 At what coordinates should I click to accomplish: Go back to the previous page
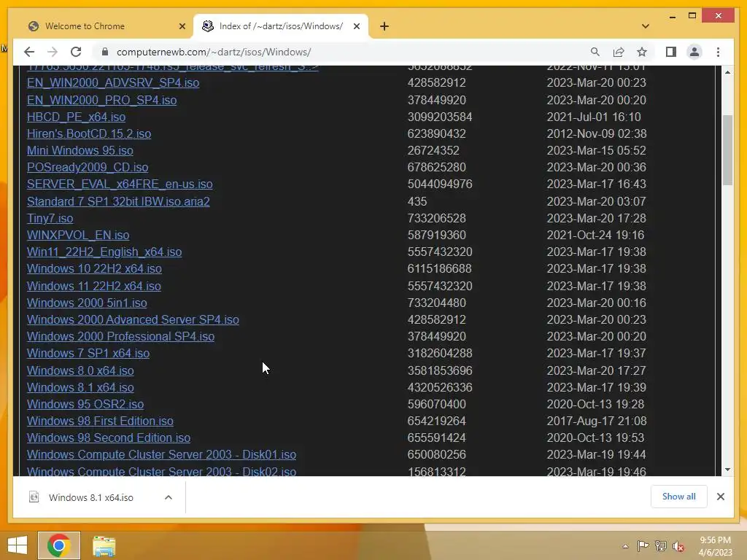click(x=29, y=52)
